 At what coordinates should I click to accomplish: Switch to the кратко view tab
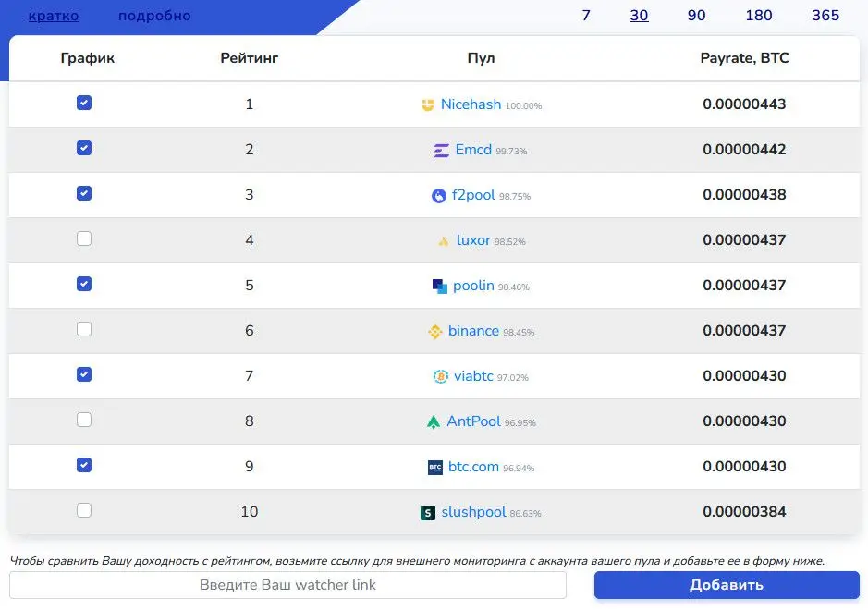(x=53, y=16)
